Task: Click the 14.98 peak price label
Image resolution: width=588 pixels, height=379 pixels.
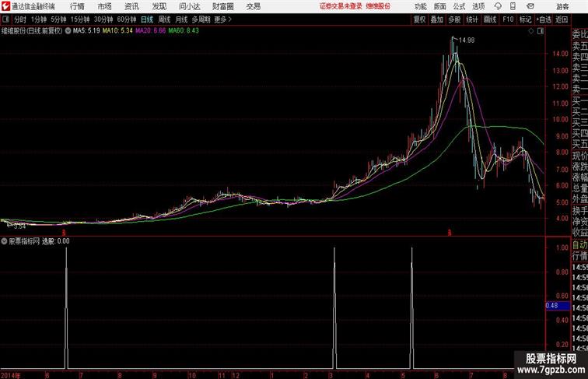Action: pyautogui.click(x=467, y=40)
